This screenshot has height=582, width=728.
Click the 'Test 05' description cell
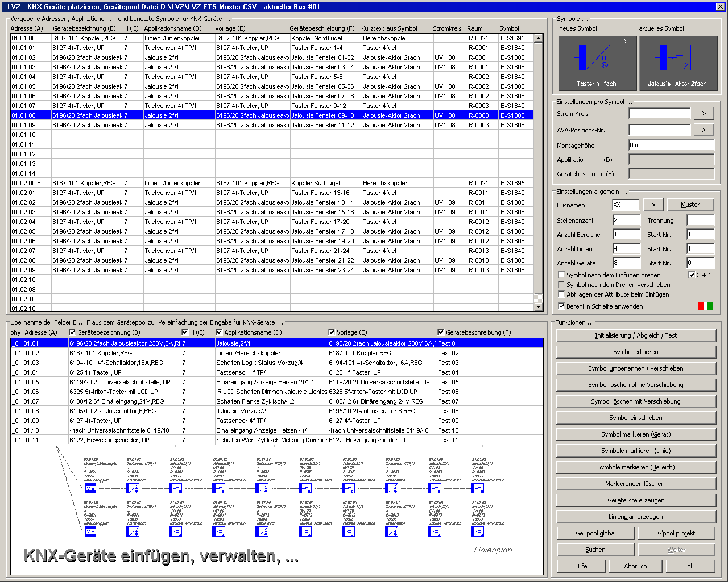[x=490, y=382]
